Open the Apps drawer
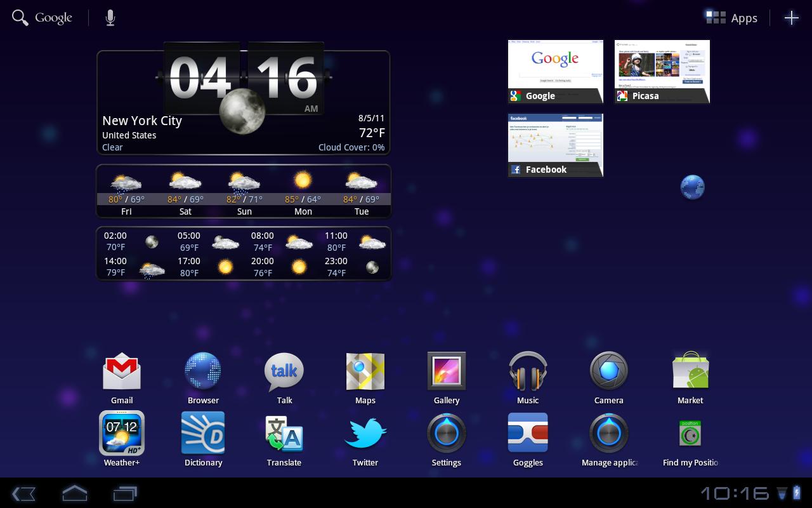812x508 pixels. click(731, 18)
